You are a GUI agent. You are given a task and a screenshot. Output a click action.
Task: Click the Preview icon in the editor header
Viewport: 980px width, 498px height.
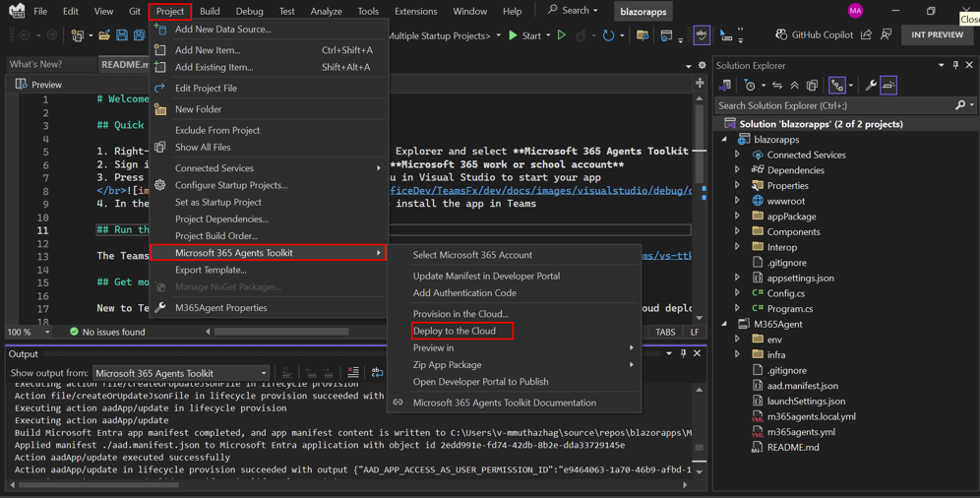click(21, 85)
